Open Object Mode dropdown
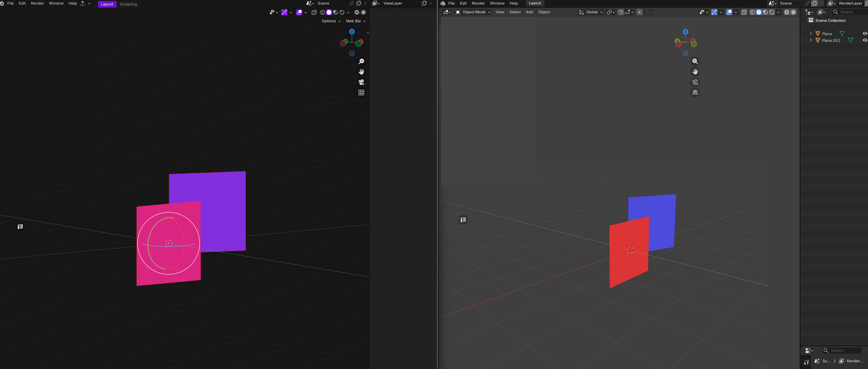 (473, 12)
